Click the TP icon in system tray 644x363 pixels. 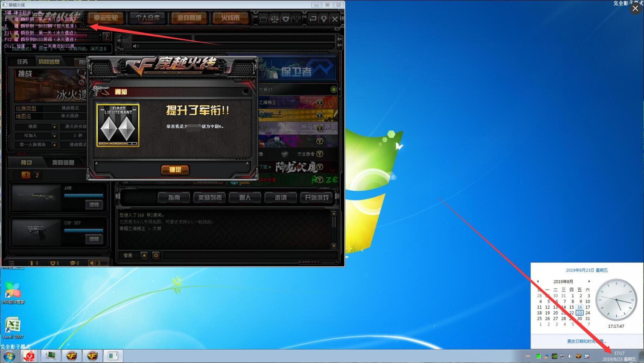[587, 356]
